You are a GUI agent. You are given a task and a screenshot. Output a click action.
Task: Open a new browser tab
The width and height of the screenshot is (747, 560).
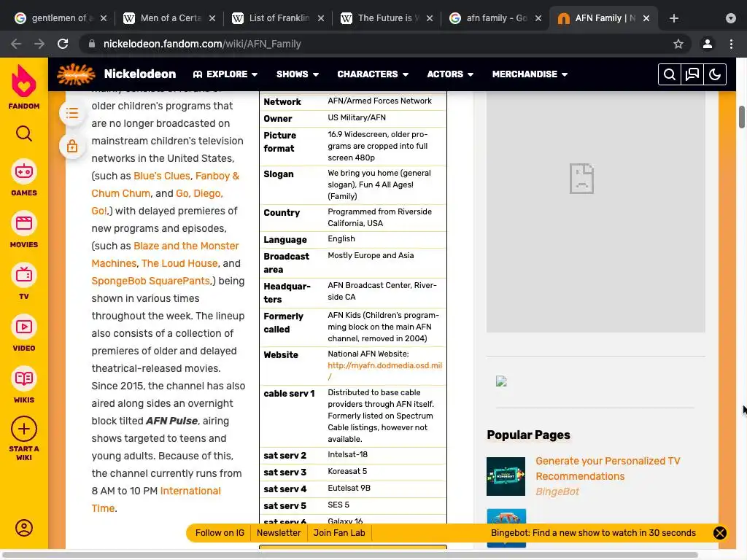[673, 18]
